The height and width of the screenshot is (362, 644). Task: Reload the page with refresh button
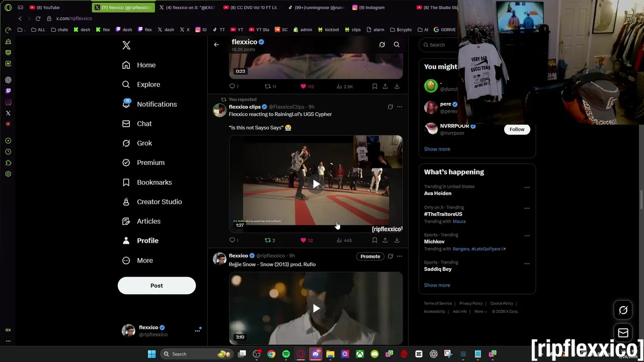(38, 19)
